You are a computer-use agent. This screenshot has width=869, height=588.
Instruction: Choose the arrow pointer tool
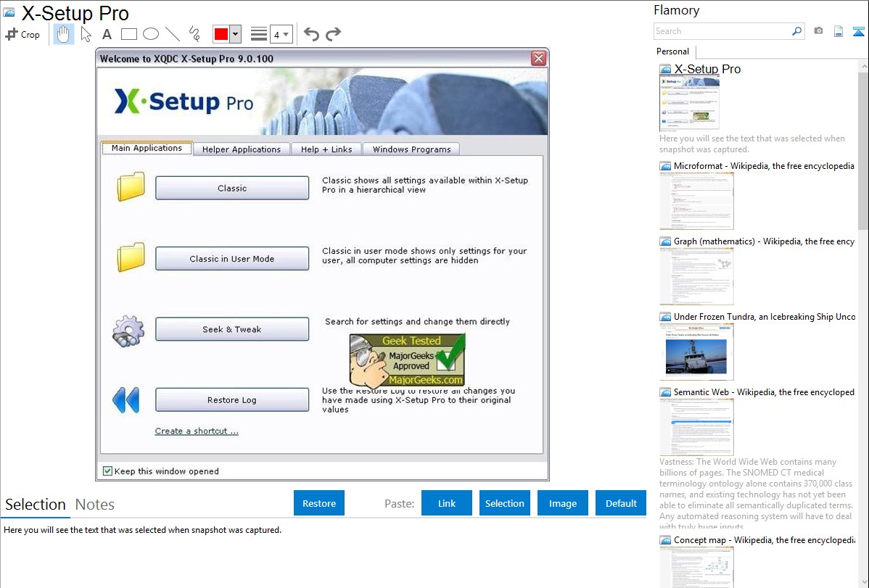coord(86,34)
